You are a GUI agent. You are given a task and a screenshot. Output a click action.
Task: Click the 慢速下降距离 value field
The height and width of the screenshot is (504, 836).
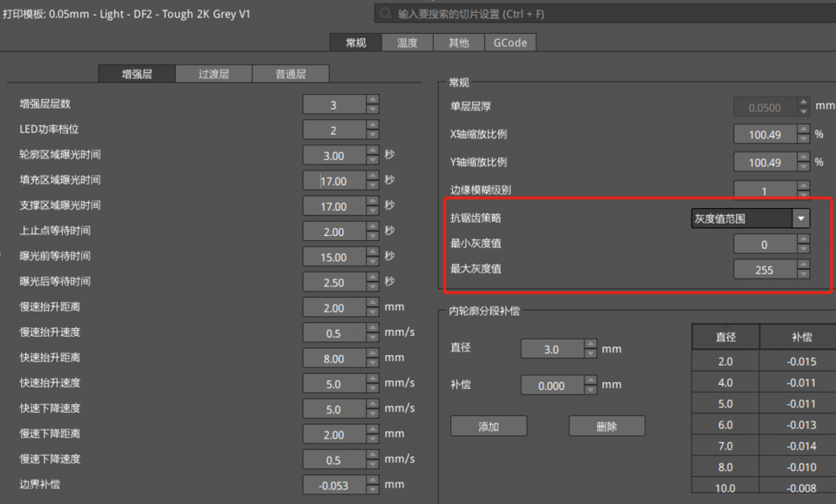[x=334, y=434]
